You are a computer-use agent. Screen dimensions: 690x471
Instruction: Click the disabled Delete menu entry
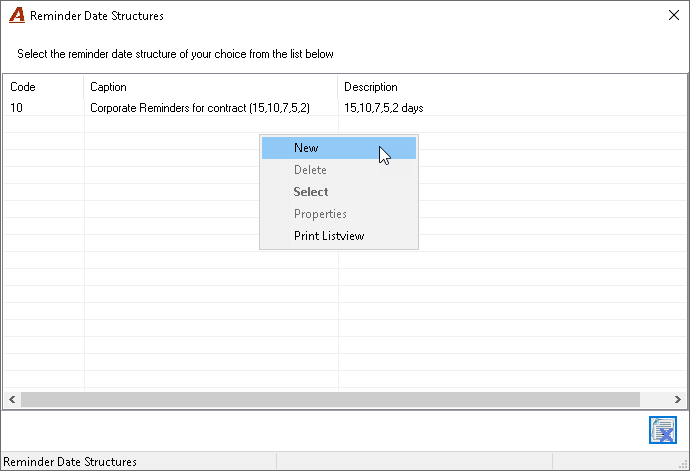[x=338, y=170]
